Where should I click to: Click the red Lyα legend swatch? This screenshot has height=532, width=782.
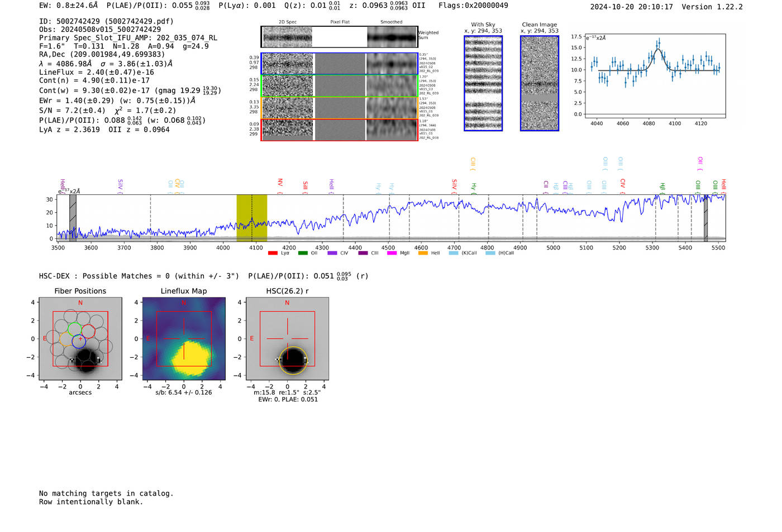273,253
